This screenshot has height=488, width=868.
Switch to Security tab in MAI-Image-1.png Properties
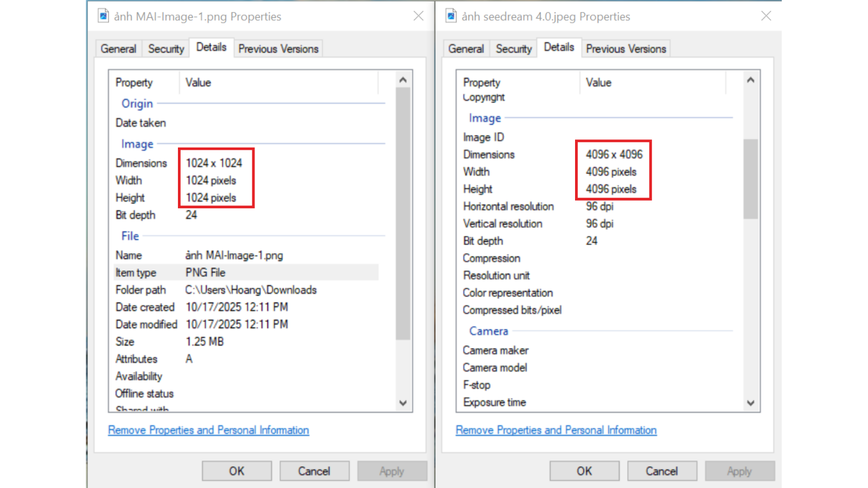(x=166, y=49)
